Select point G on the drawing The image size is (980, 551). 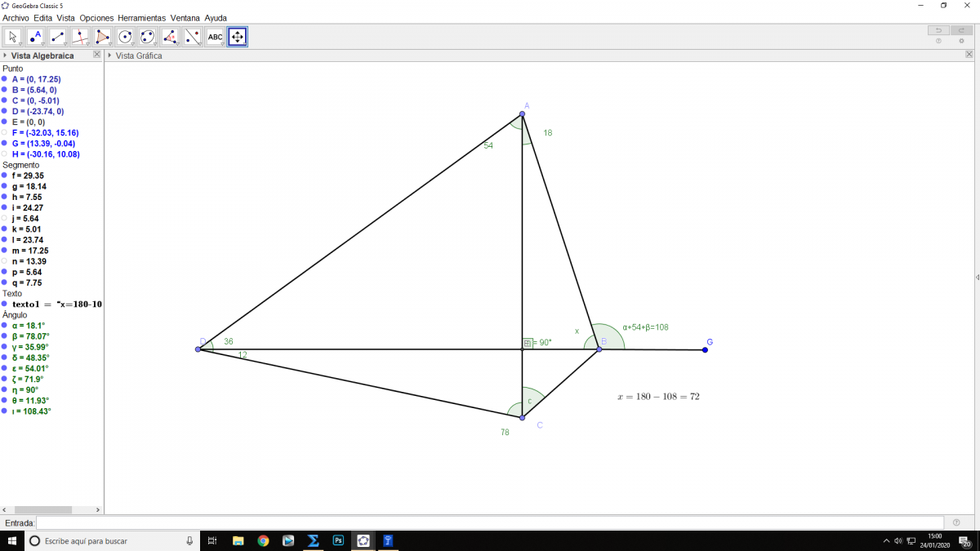point(705,350)
